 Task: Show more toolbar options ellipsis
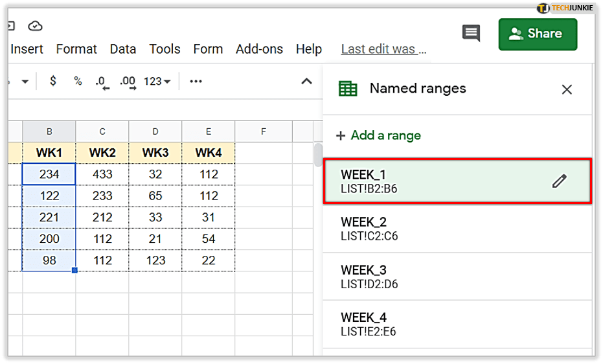click(x=196, y=82)
